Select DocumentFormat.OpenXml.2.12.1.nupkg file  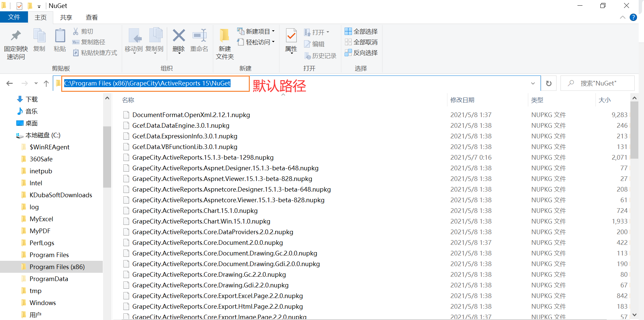coord(191,115)
